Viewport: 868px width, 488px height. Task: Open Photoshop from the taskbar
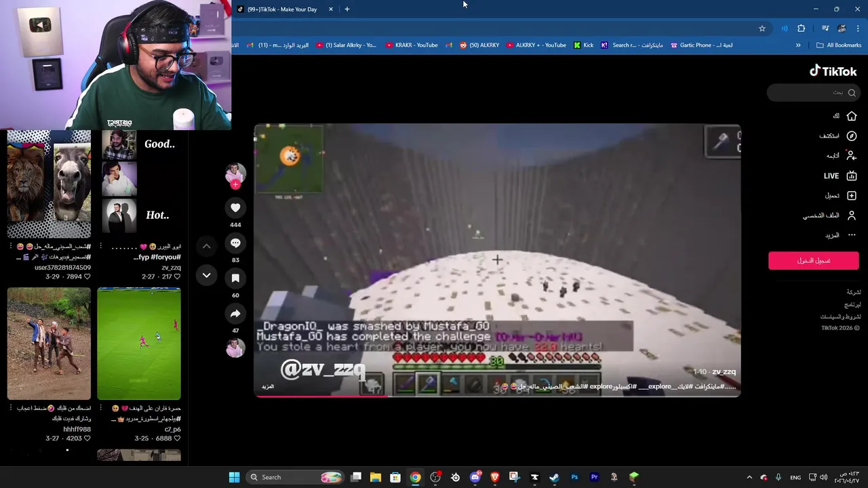pyautogui.click(x=574, y=477)
